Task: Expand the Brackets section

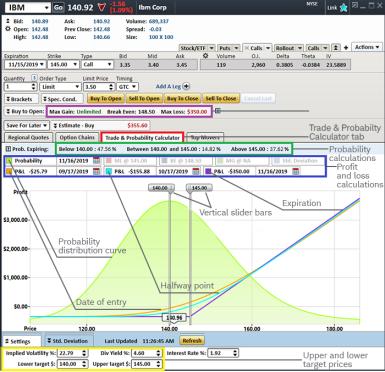Action: pyautogui.click(x=20, y=99)
